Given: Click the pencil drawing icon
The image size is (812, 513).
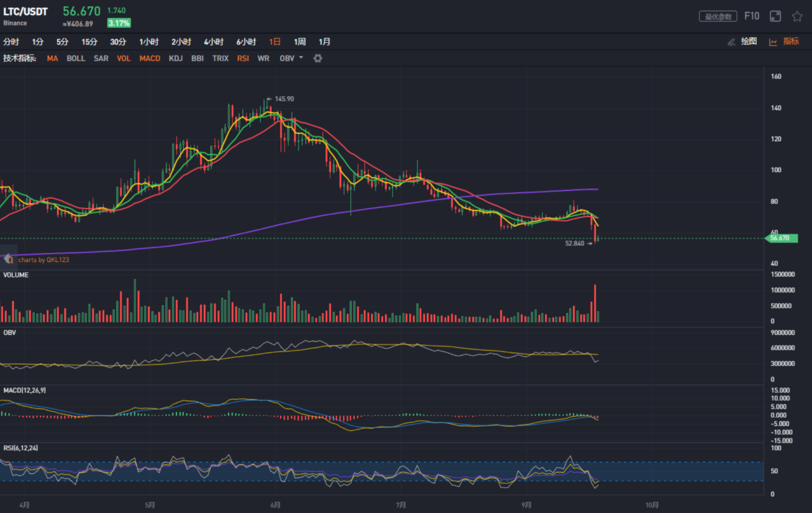Looking at the screenshot, I should pos(731,42).
